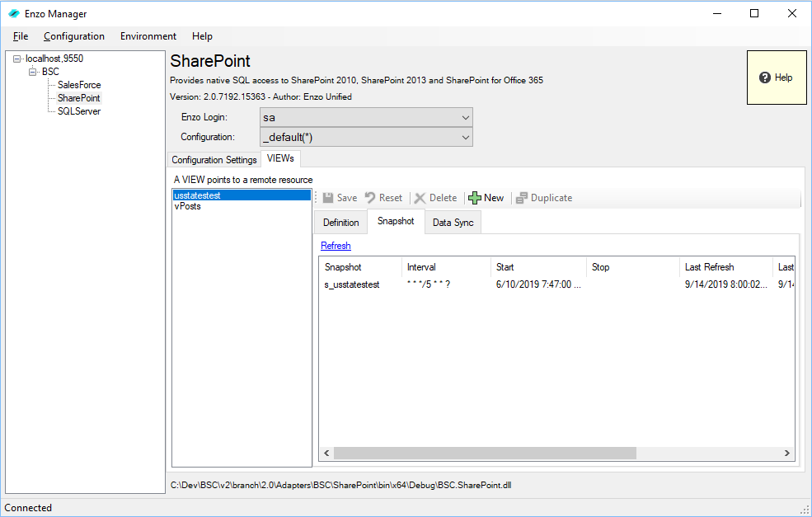Select SharePoint in the tree
The height and width of the screenshot is (517, 812).
coord(78,98)
